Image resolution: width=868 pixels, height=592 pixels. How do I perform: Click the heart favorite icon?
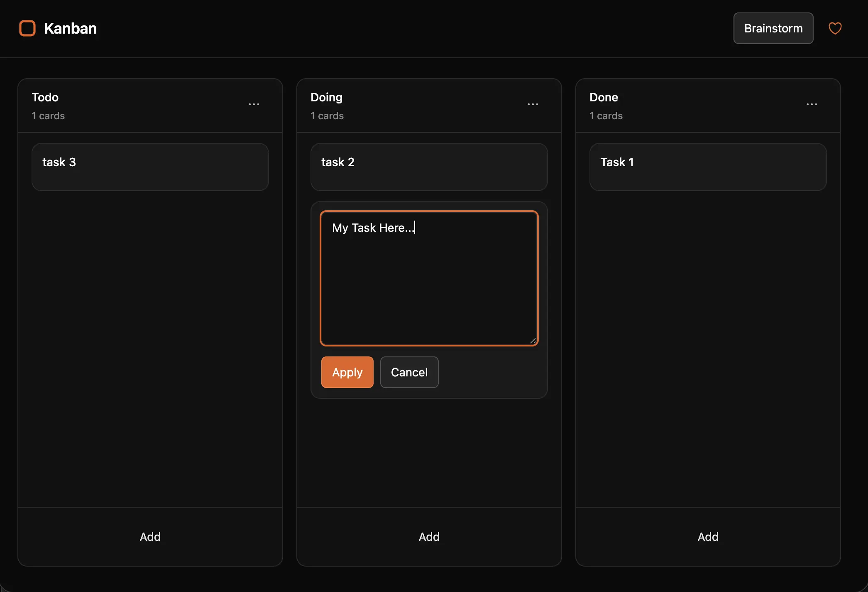tap(835, 28)
